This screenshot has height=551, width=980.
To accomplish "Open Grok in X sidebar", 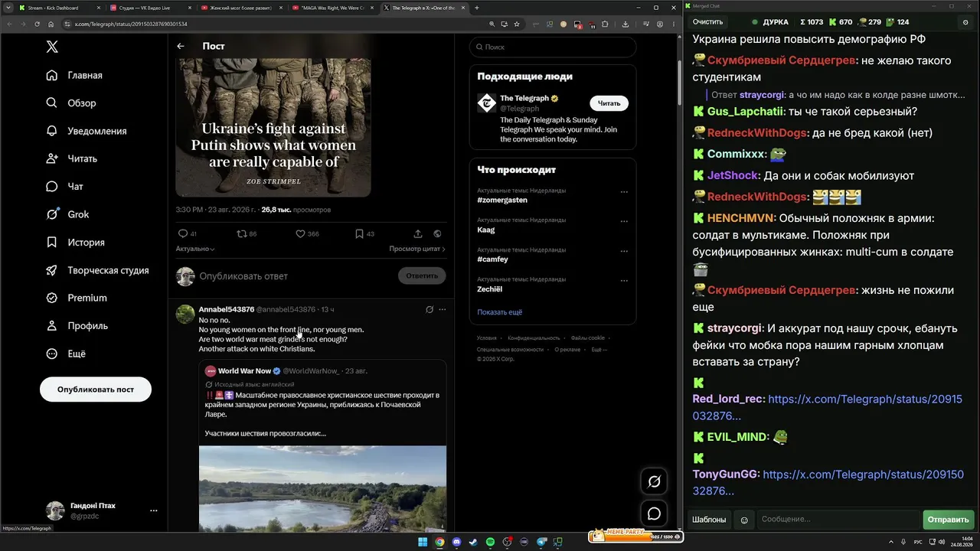I will click(68, 214).
